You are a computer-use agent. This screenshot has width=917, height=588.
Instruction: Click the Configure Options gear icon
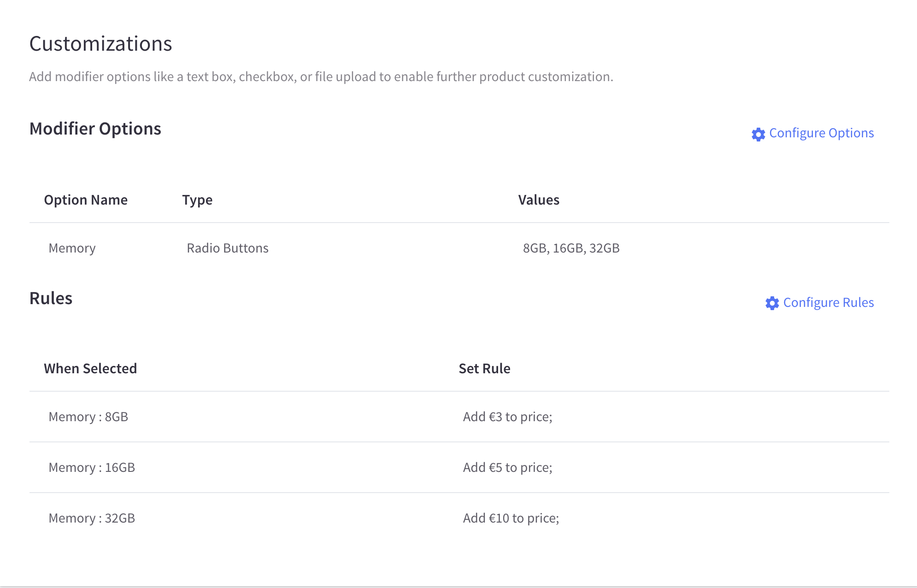click(x=758, y=135)
